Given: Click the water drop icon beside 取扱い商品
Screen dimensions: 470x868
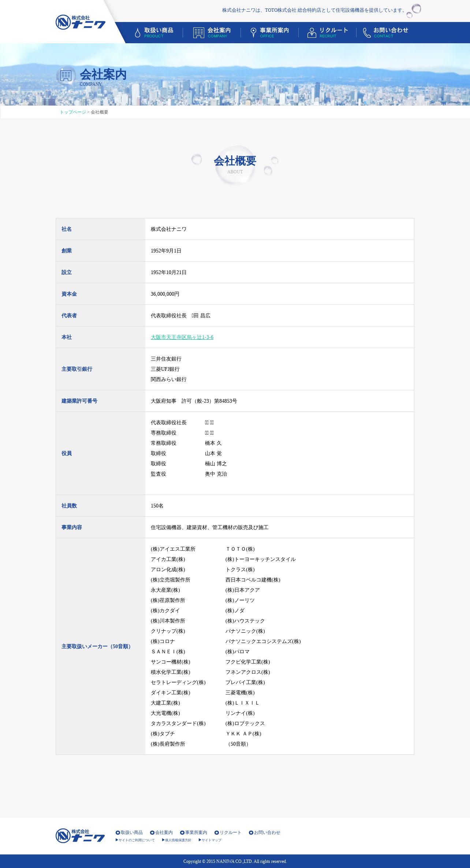Looking at the screenshot, I should click(138, 33).
